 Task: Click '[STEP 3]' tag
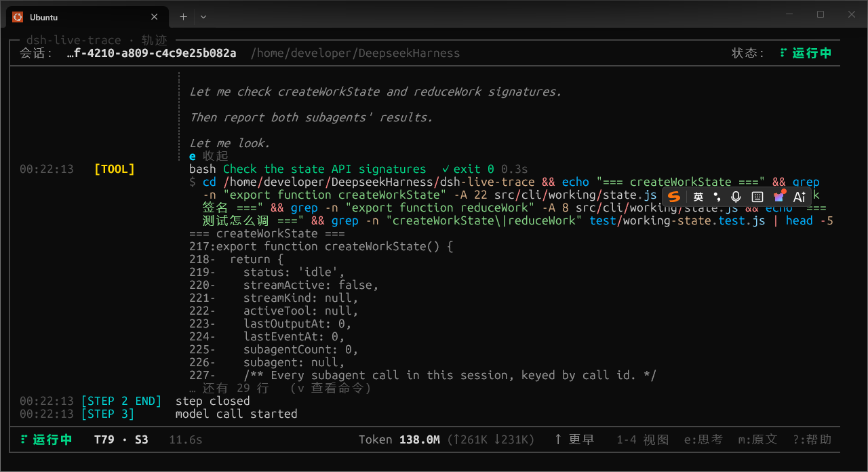coord(108,414)
